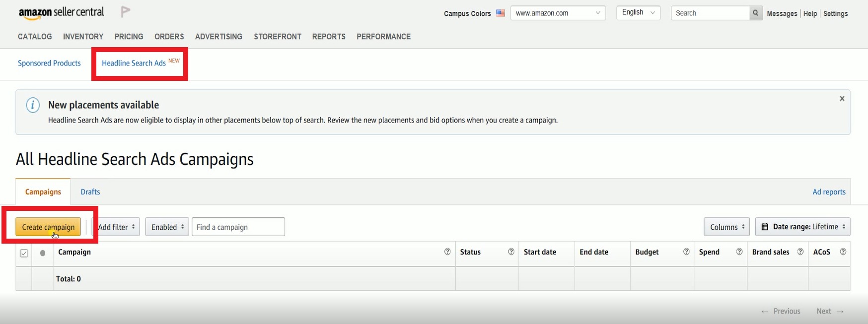Open the REPORTS menu
The image size is (868, 324).
[329, 37]
